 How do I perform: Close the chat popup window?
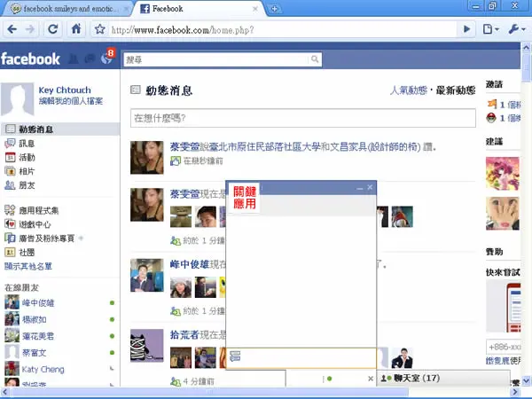[x=370, y=187]
